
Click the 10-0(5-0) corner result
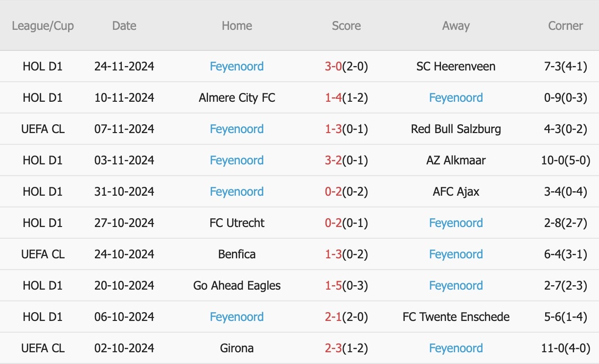(565, 160)
